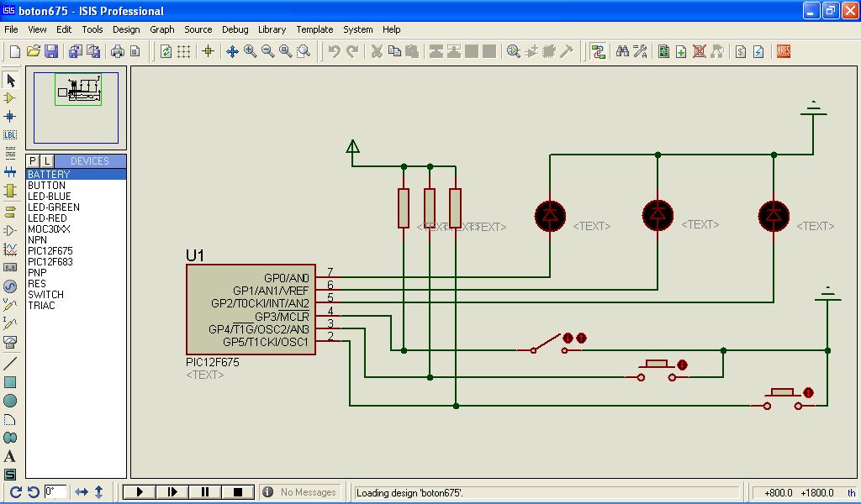Save the current design
This screenshot has height=504, width=861.
tap(51, 51)
